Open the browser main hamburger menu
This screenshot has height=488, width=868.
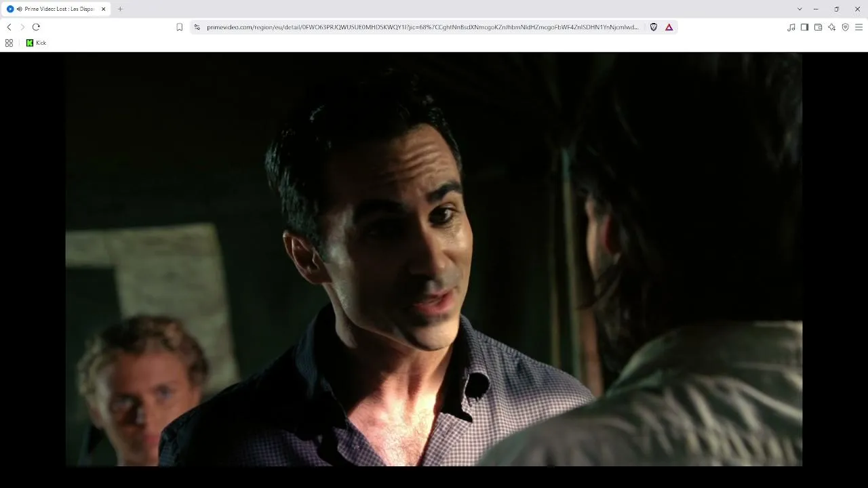[x=859, y=27]
